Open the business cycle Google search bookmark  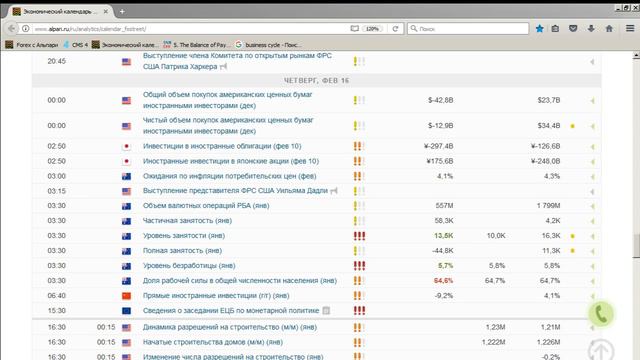coord(268,45)
